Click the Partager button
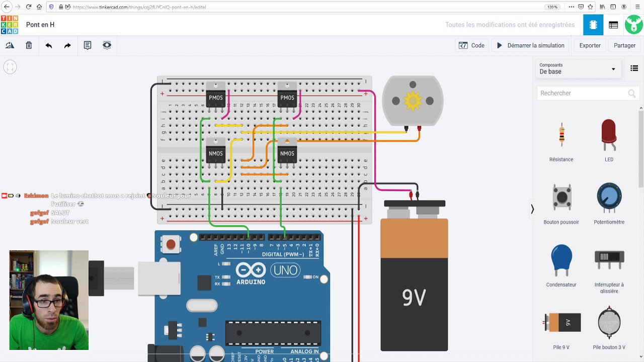Screen dimensions: 644x362 (624, 45)
